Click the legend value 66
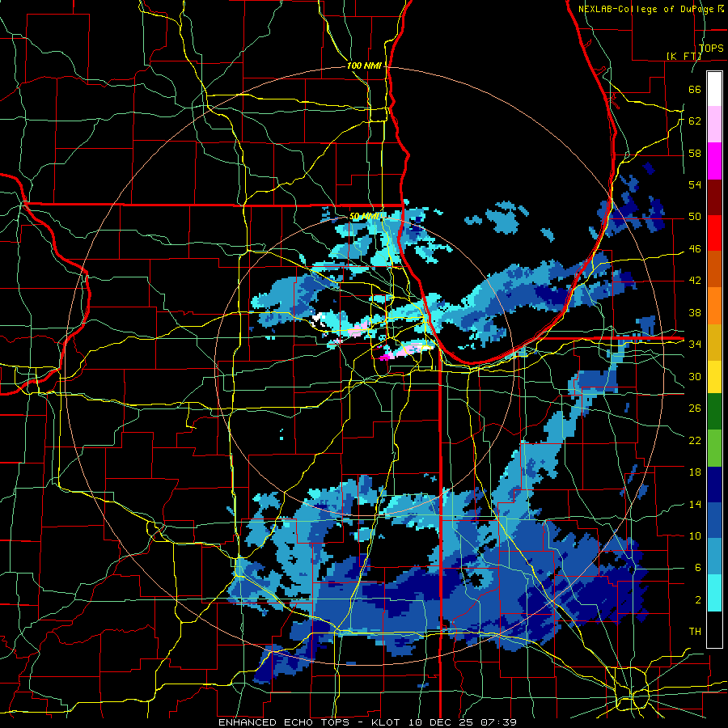728x728 pixels. (695, 89)
